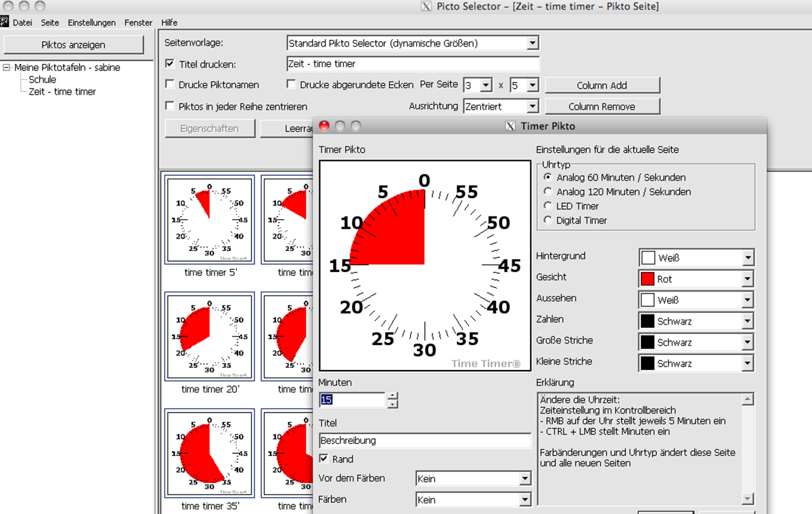Enable Drucke abgerundete Ecken checkbox

coord(292,85)
